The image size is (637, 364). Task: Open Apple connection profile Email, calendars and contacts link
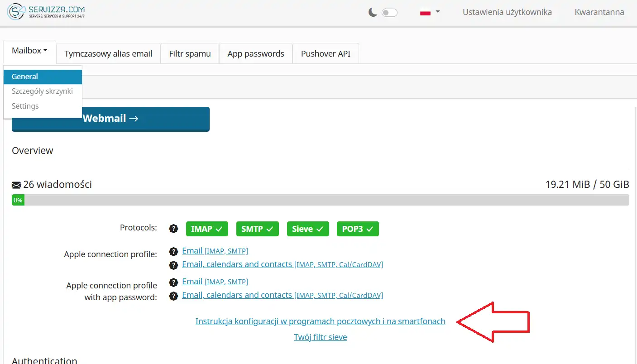tap(283, 264)
